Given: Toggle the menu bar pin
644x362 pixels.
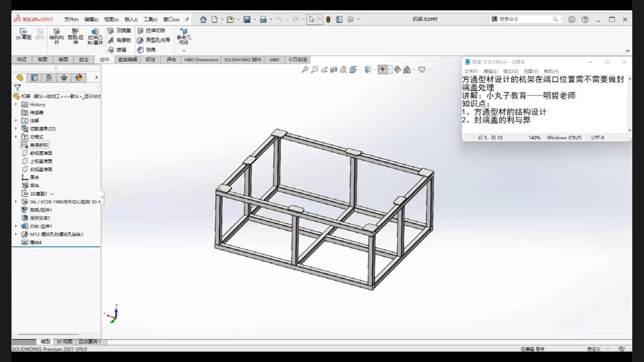Looking at the screenshot, I should [x=187, y=19].
